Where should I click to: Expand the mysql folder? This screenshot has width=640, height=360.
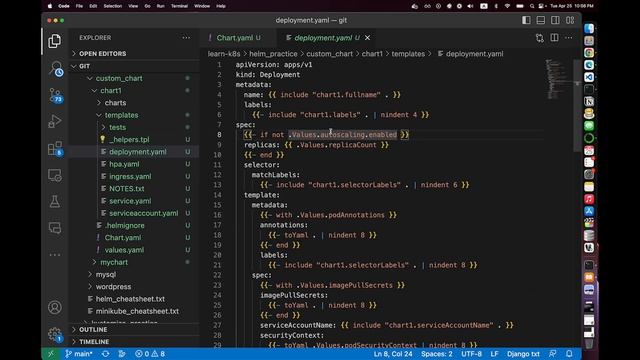(x=106, y=274)
